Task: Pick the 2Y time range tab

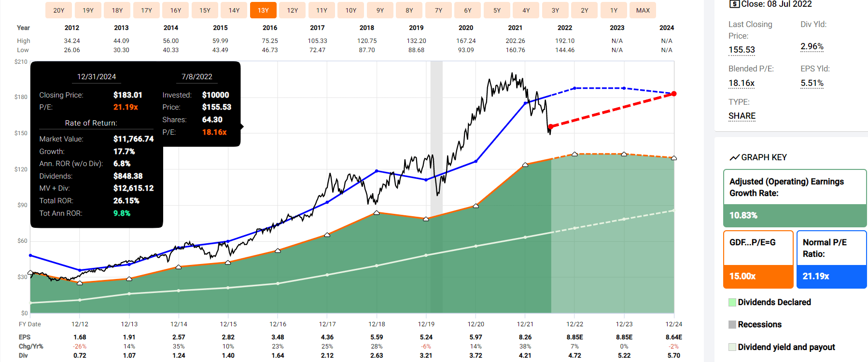Action: pos(585,10)
